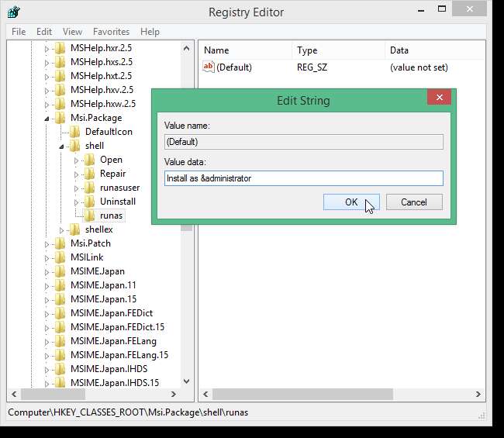Image resolution: width=504 pixels, height=438 pixels.
Task: Click the Msi.Patch folder icon
Action: click(x=60, y=243)
